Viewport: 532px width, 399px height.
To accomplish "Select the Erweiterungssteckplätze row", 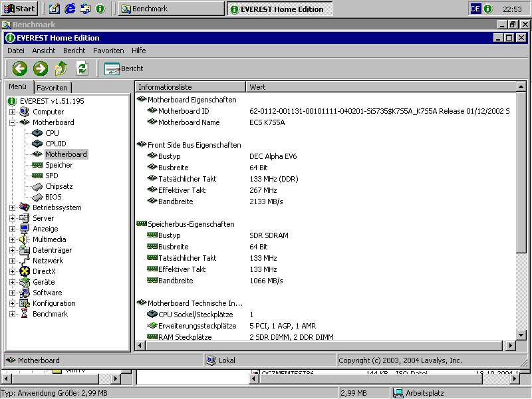I will [325, 326].
